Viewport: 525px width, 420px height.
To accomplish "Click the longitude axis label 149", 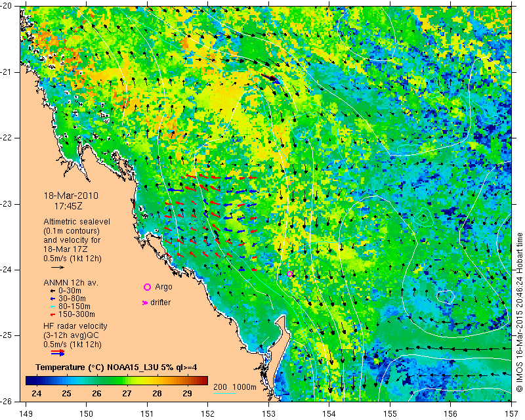I will [26, 413].
